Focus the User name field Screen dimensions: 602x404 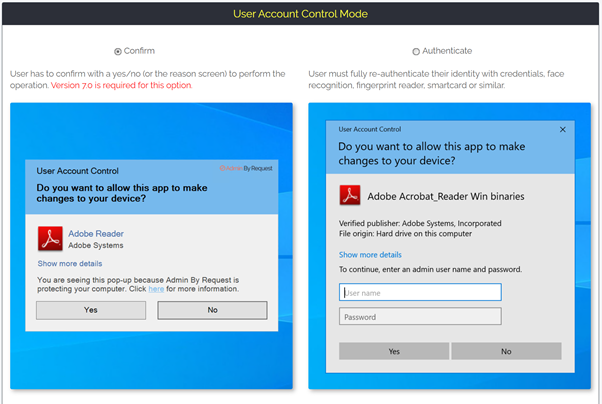point(420,292)
